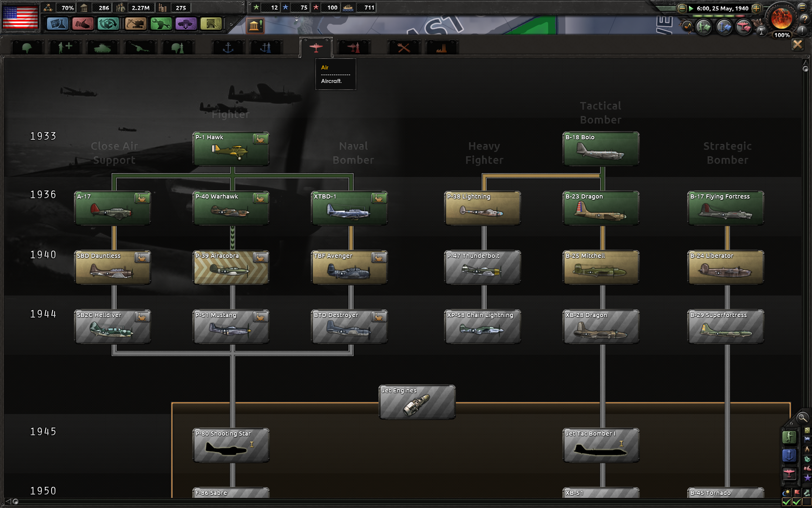Open the Engineering research tab
Viewport: 812px width, 508px height.
tap(404, 47)
